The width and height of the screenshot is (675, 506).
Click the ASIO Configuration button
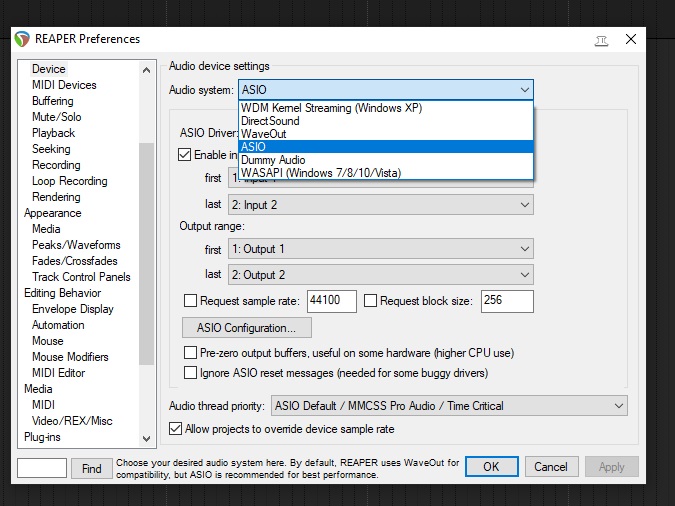(x=246, y=328)
